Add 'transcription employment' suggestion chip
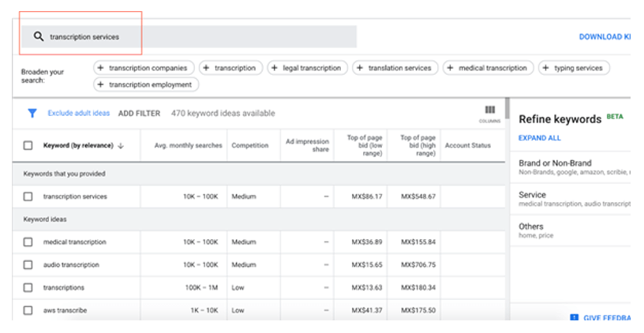This screenshot has height=333, width=644. pyautogui.click(x=146, y=85)
